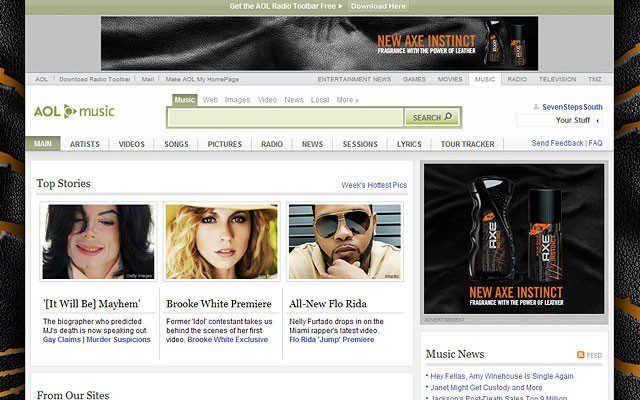The width and height of the screenshot is (640, 400).
Task: Open the Michael Jackson story thumbnail
Action: click(x=98, y=242)
